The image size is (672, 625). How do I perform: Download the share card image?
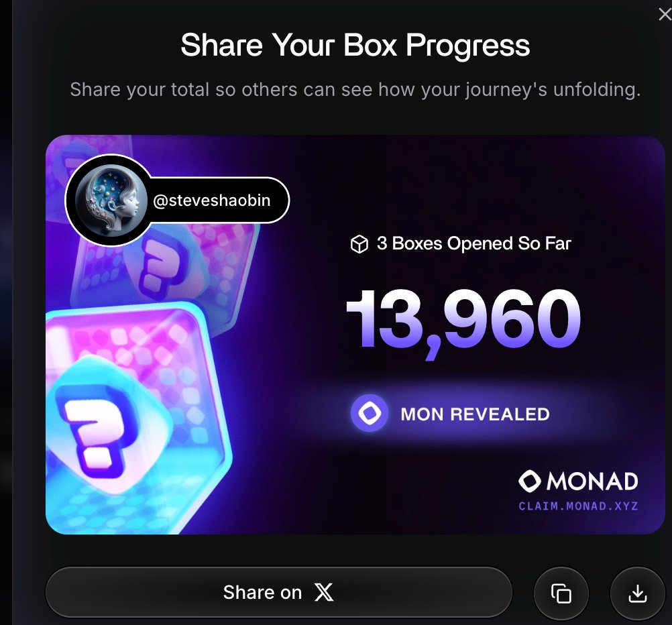click(637, 593)
